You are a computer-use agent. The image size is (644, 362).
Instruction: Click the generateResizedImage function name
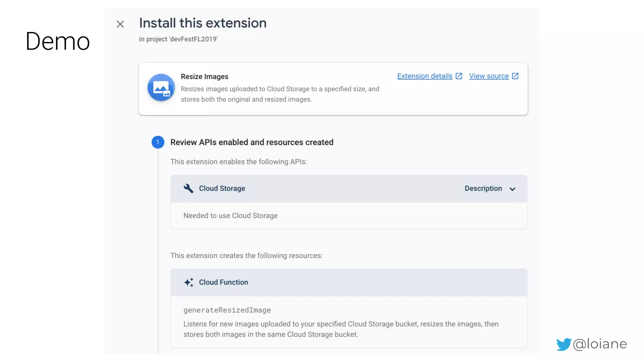pos(227,310)
